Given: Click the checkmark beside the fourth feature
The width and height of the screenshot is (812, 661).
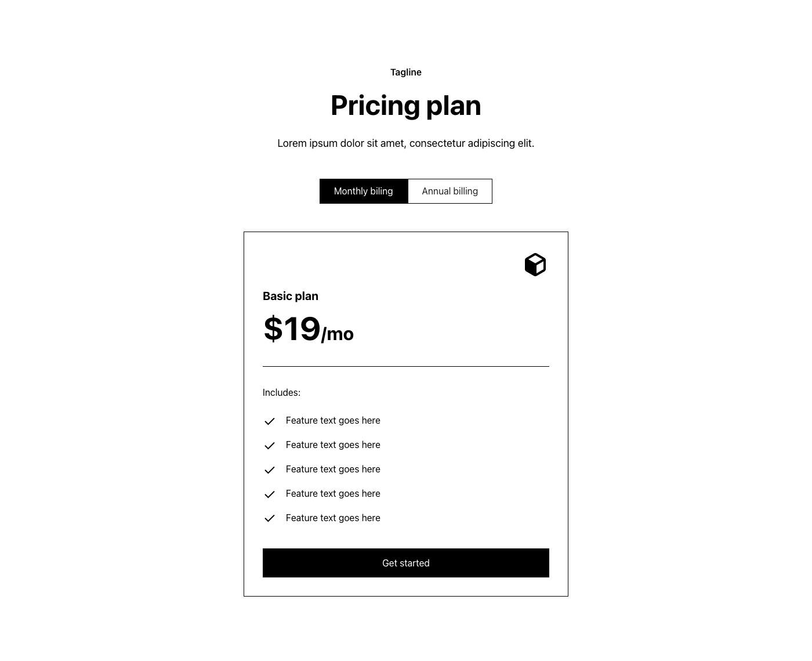Looking at the screenshot, I should (269, 494).
